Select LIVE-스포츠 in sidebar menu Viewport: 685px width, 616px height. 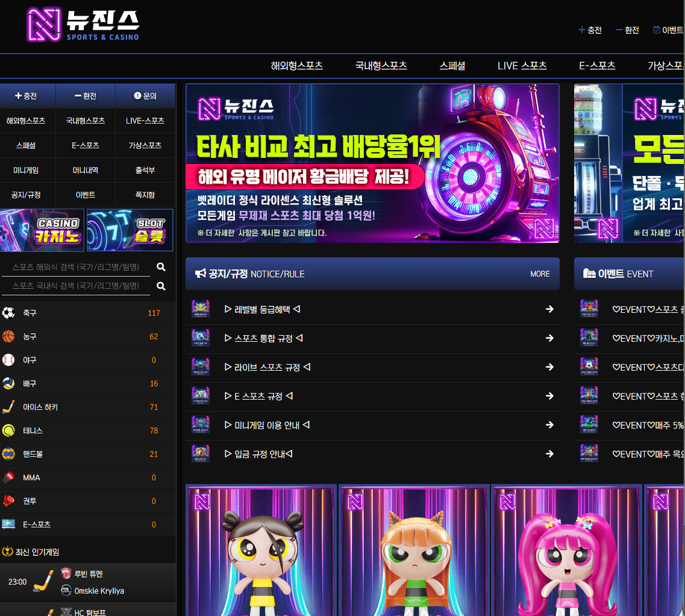145,121
